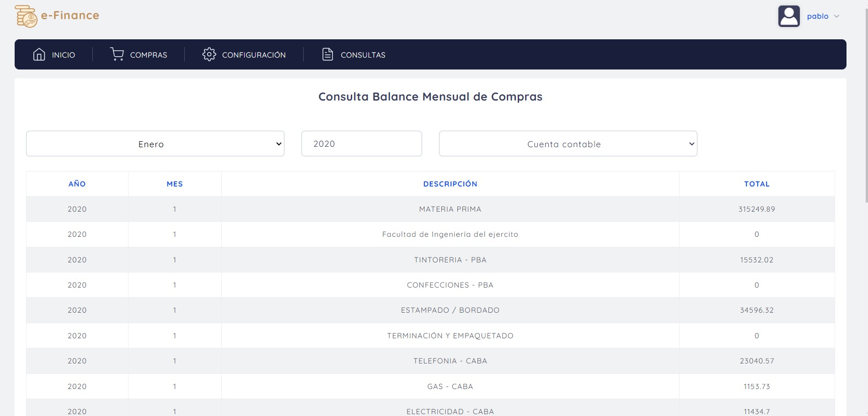Image resolution: width=868 pixels, height=416 pixels.
Task: Open the month dropdown showing Enero
Action: pyautogui.click(x=155, y=144)
